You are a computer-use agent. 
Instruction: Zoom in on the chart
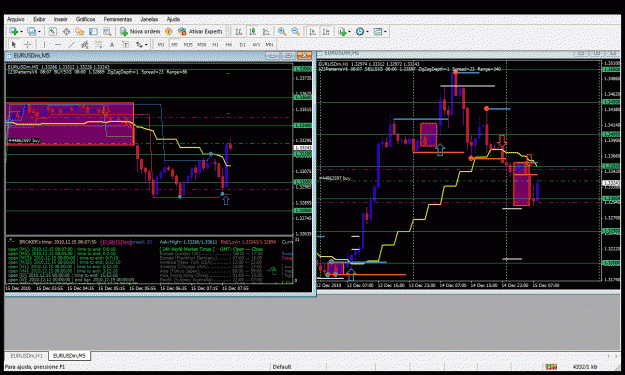[282, 31]
